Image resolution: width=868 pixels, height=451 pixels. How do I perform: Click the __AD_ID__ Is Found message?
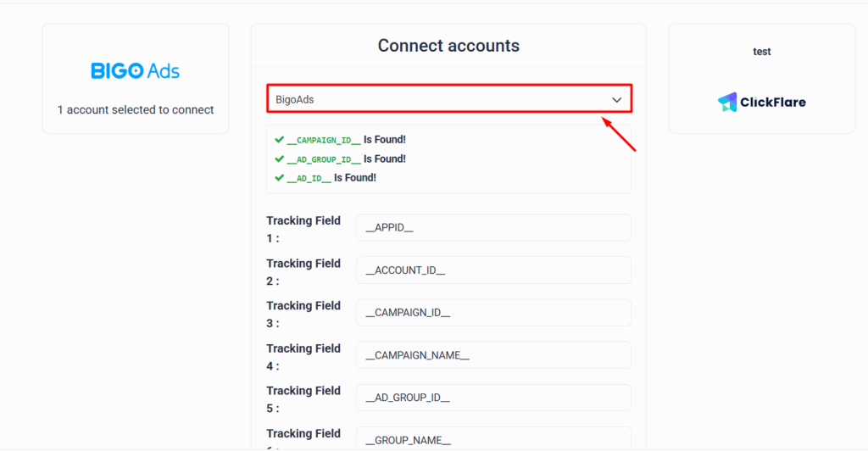point(331,178)
